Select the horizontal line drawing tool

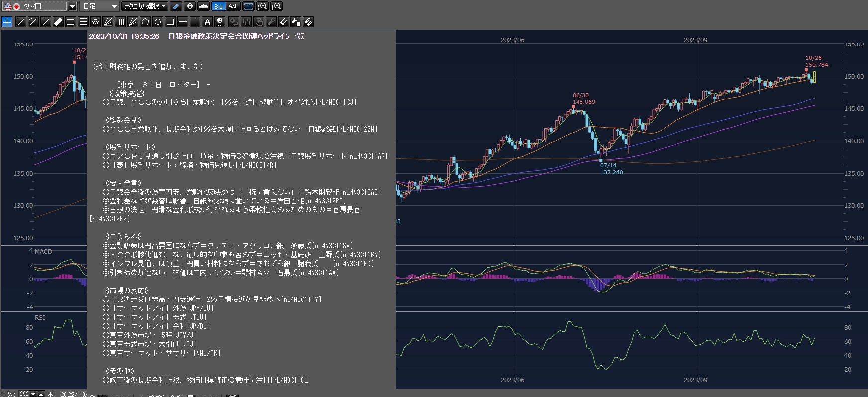(183, 22)
